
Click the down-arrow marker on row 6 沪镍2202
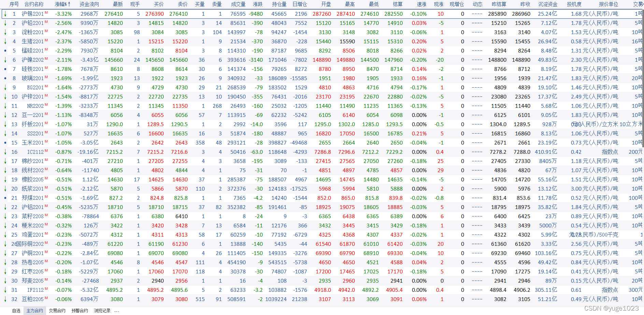pyautogui.click(x=5, y=60)
